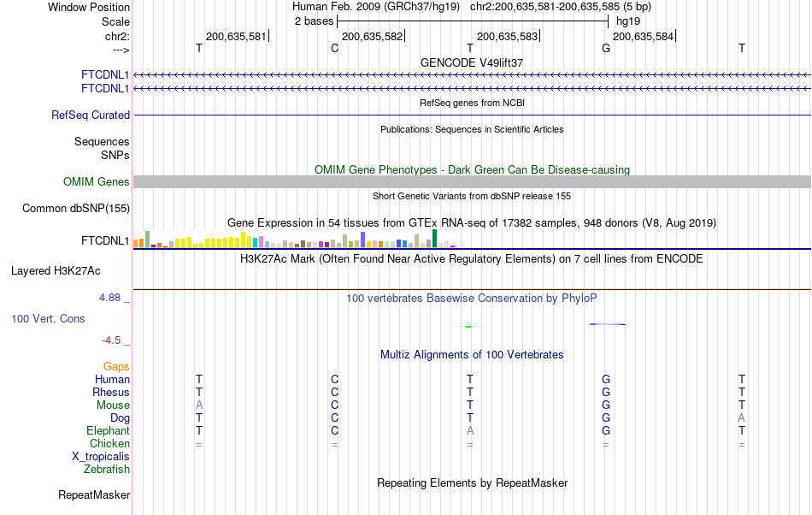
Task: Open the OMIM Gene Phenotypes track title
Action: tap(472, 170)
